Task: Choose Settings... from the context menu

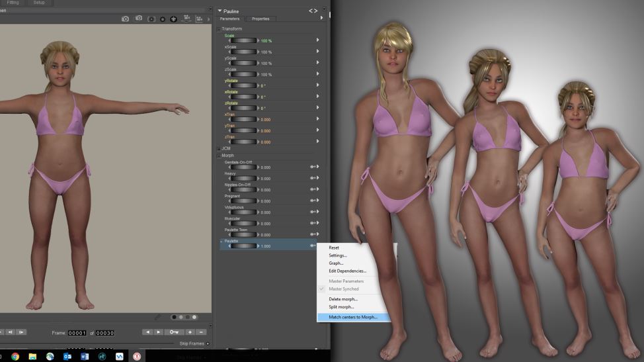Action: pyautogui.click(x=338, y=255)
